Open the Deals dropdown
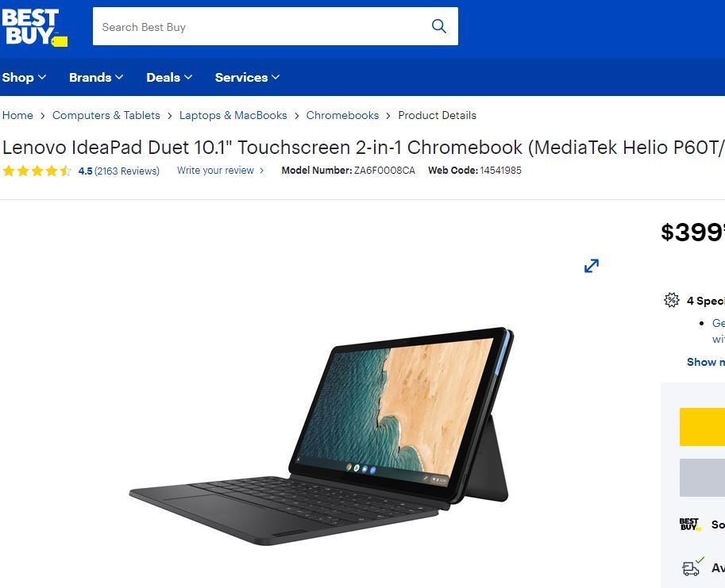Image resolution: width=725 pixels, height=588 pixels. pos(169,77)
